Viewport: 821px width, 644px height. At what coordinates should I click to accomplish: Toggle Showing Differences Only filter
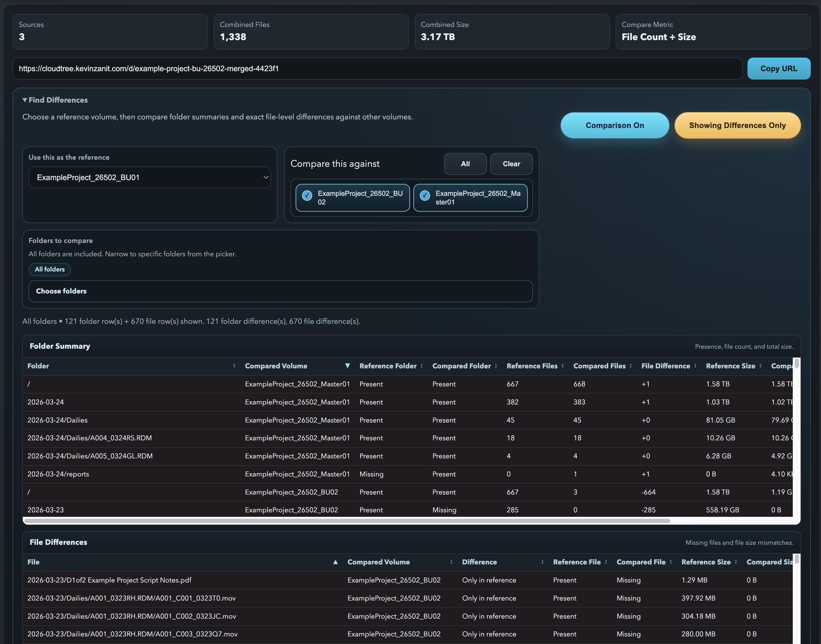pos(737,125)
